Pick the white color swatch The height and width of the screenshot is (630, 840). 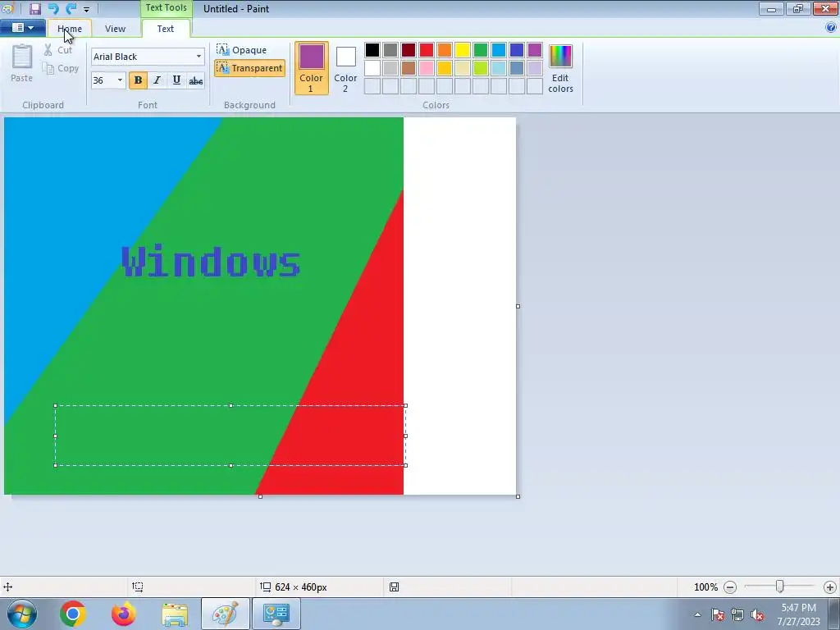coord(372,68)
